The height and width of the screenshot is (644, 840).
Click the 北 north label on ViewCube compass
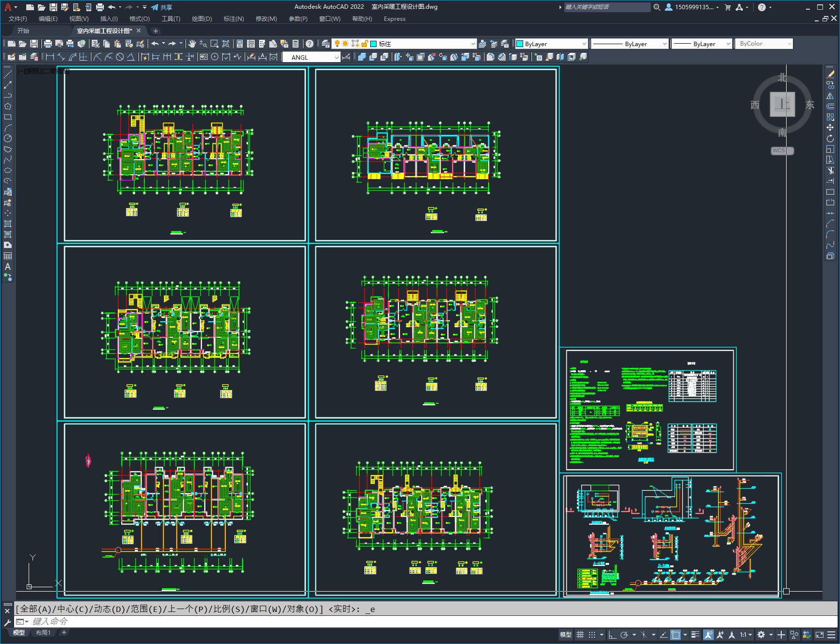(x=782, y=77)
